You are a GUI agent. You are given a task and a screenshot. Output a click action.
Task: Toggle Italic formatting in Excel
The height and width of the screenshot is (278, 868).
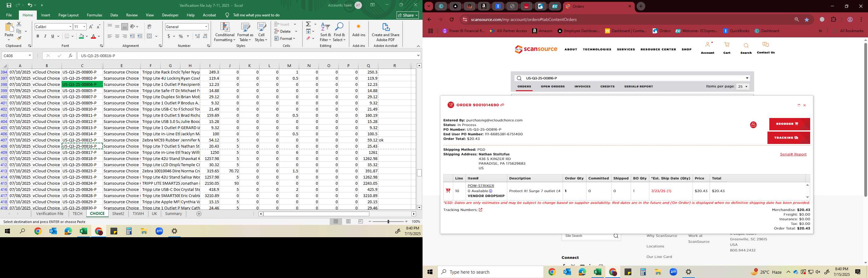pos(45,36)
